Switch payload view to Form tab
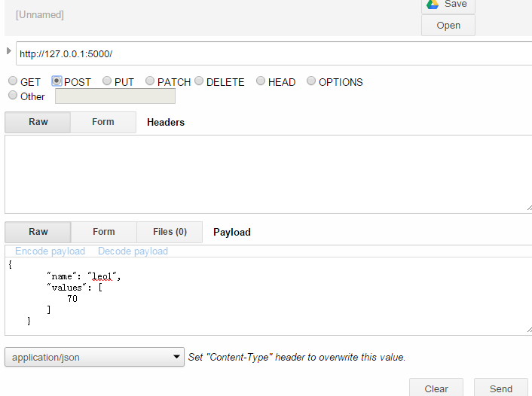 pos(104,232)
